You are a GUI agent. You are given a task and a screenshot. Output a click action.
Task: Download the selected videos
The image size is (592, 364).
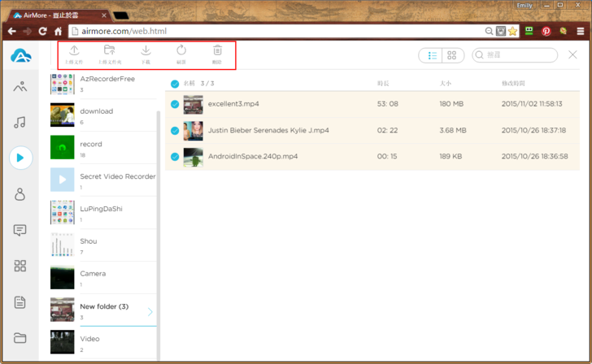pyautogui.click(x=146, y=53)
